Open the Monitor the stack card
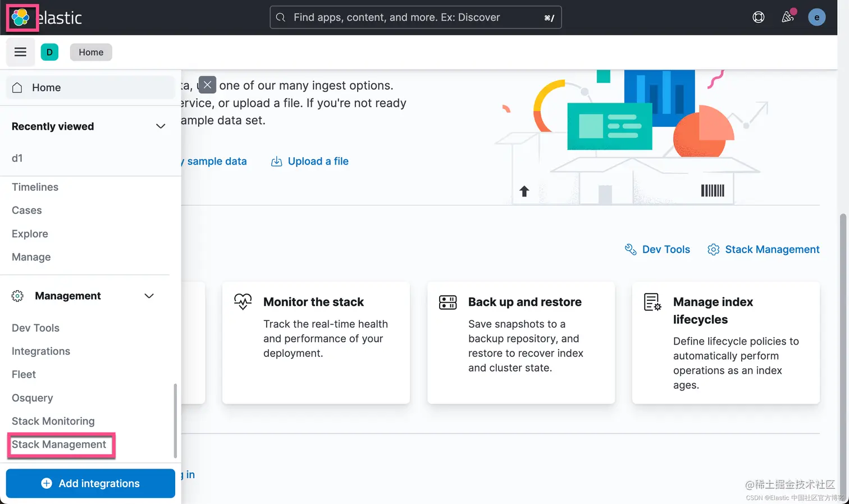Screen dimensions: 849x504 point(316,343)
